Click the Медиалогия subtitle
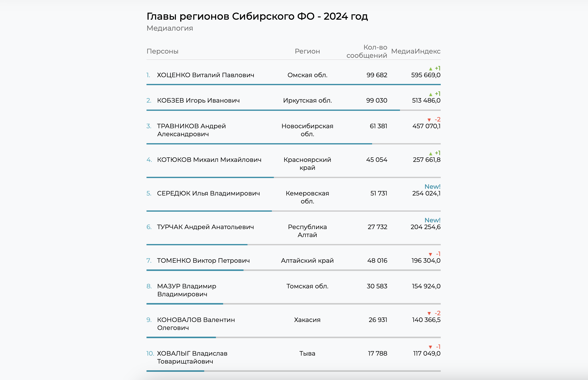The width and height of the screenshot is (588, 380). (170, 28)
